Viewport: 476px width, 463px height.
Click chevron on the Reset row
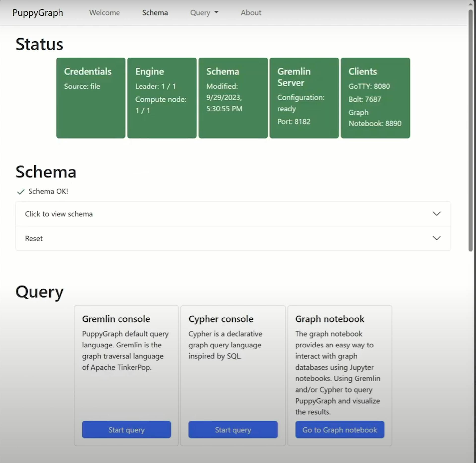[x=437, y=238]
